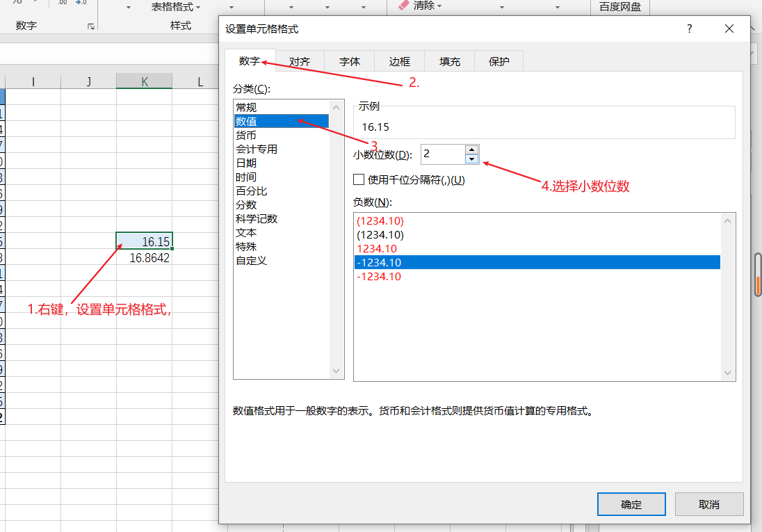762x532 pixels.
Task: Click the 小数位数 decimal places input field
Action: coord(442,154)
